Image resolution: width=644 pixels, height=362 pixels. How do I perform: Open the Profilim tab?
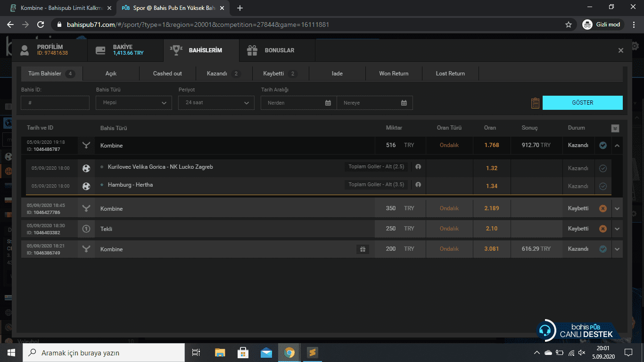pos(50,50)
